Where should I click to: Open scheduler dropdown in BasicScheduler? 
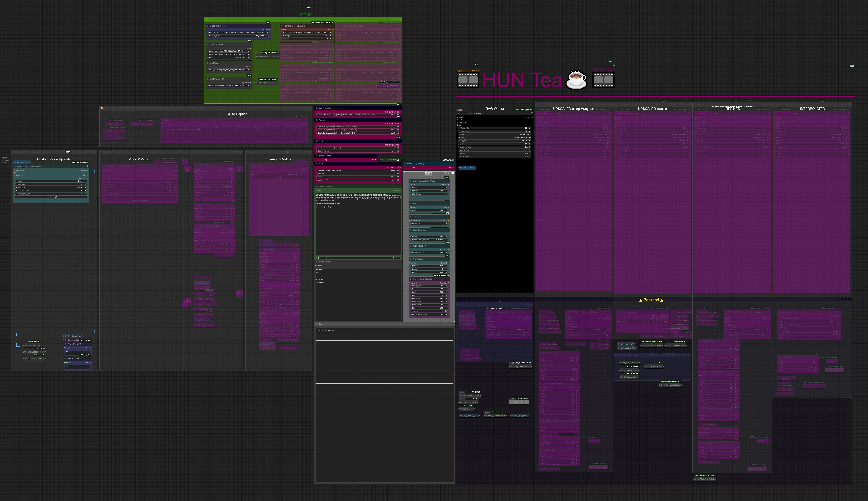pos(429,266)
